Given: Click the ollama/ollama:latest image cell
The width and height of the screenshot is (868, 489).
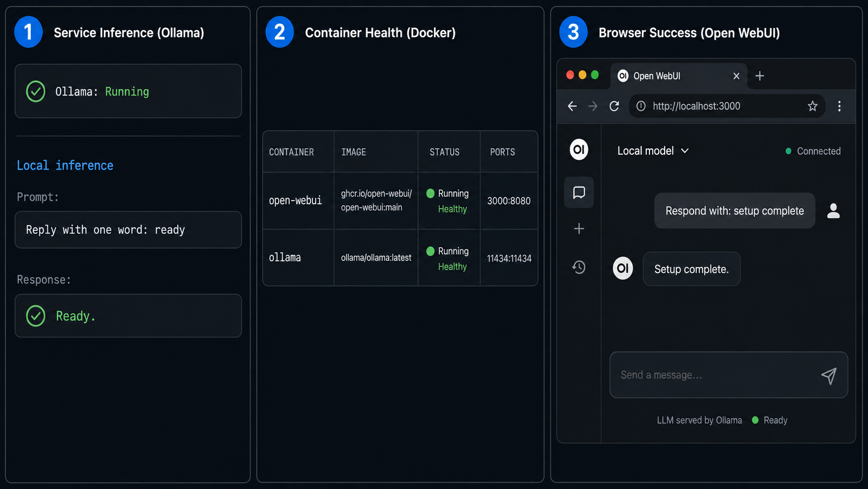Looking at the screenshot, I should (x=376, y=258).
